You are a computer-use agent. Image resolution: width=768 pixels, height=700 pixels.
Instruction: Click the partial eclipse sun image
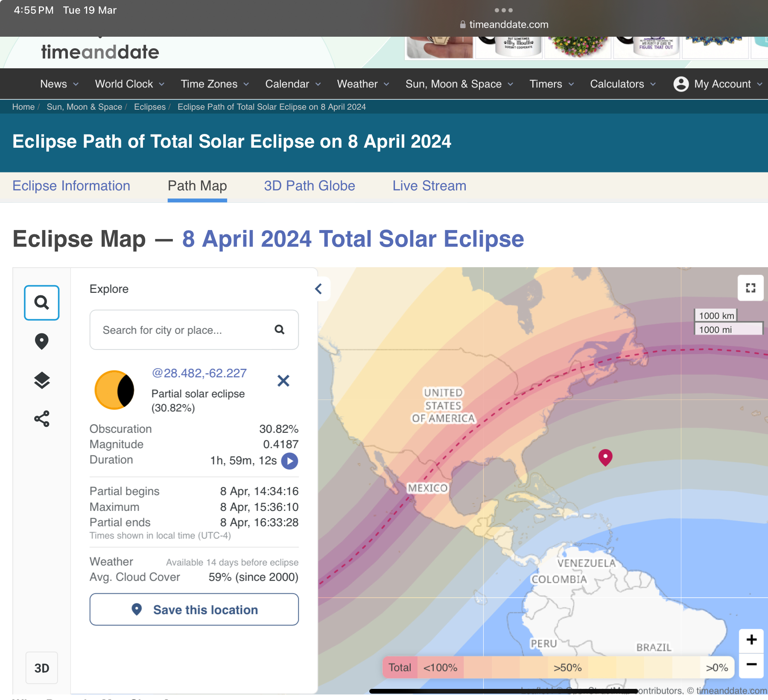click(114, 390)
